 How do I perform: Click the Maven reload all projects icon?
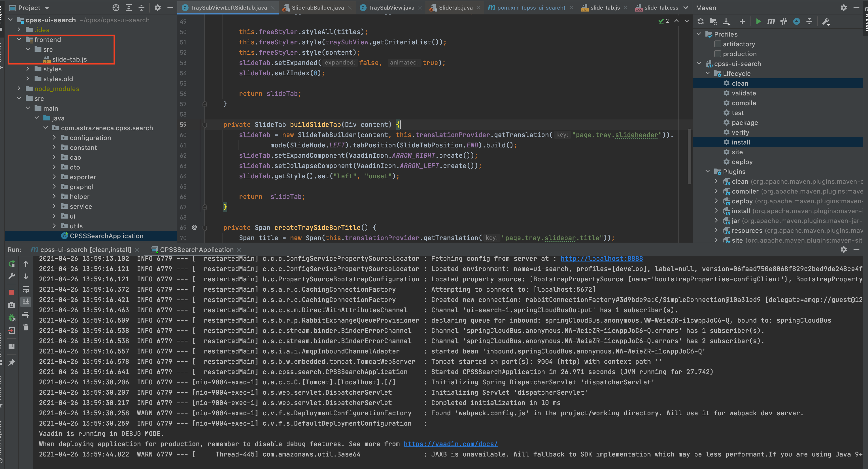tap(701, 22)
